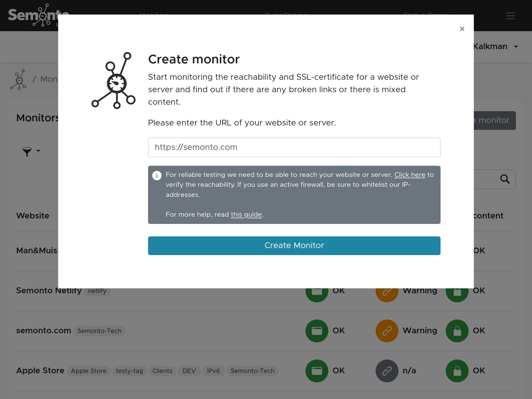Open 'this guide' help link

pyautogui.click(x=246, y=215)
